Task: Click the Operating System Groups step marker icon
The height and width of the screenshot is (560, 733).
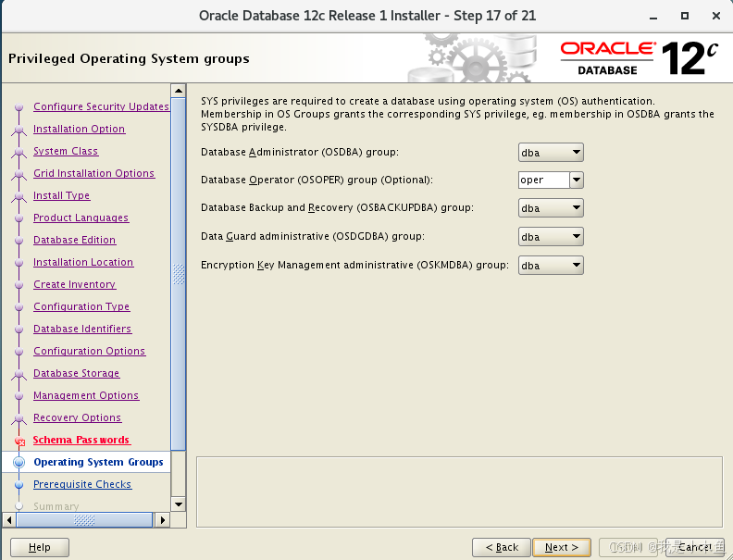Action: 19,462
